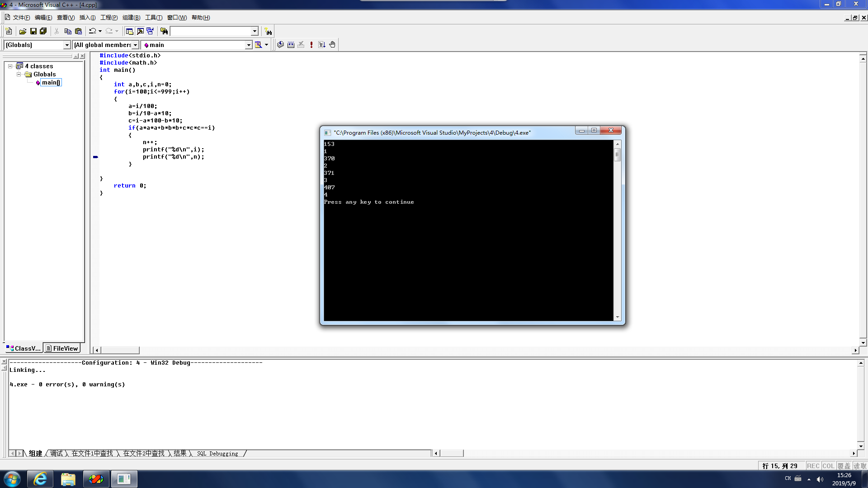This screenshot has height=488, width=868.
Task: Collapse the 4 classes tree node
Action: 10,66
